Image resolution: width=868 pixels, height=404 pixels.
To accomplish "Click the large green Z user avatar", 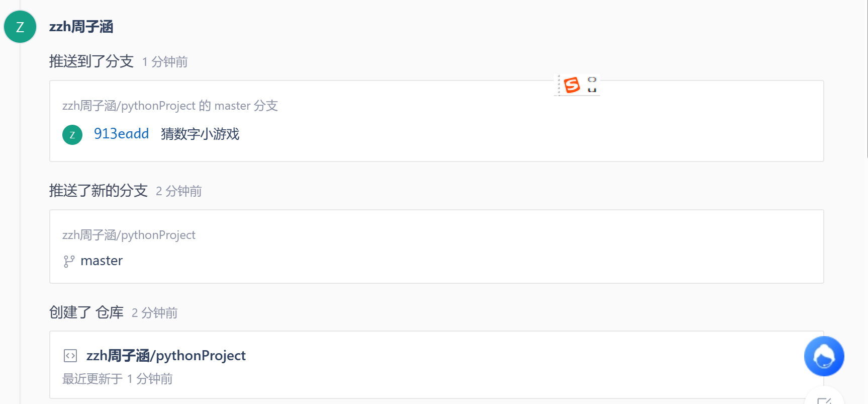I will pyautogui.click(x=20, y=27).
